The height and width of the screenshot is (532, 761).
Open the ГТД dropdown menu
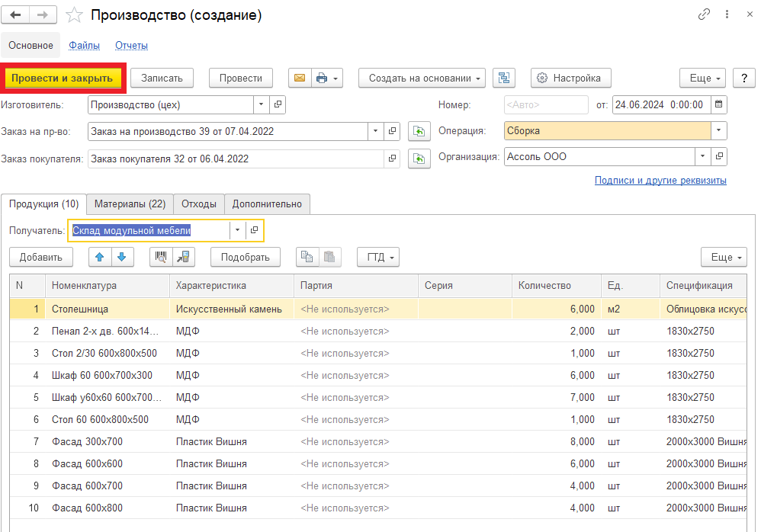coord(378,257)
